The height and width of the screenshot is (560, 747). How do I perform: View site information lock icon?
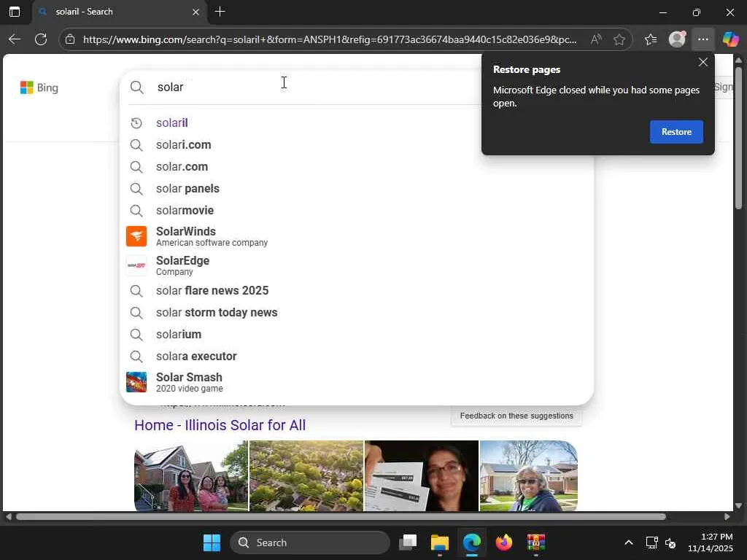point(70,39)
